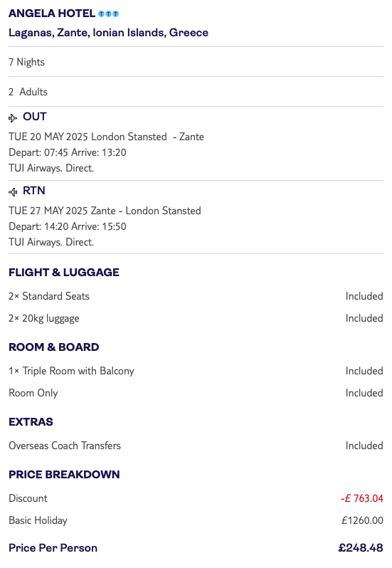
Task: Click the OUT flight heading
Action: click(x=35, y=117)
